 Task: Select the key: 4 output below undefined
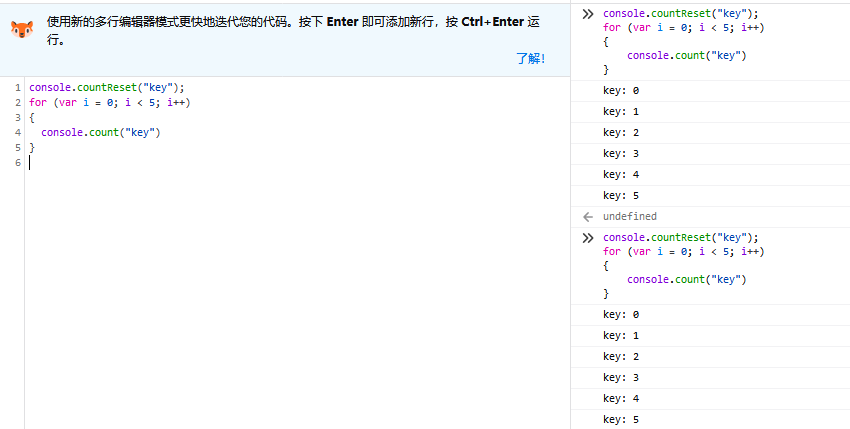point(621,399)
